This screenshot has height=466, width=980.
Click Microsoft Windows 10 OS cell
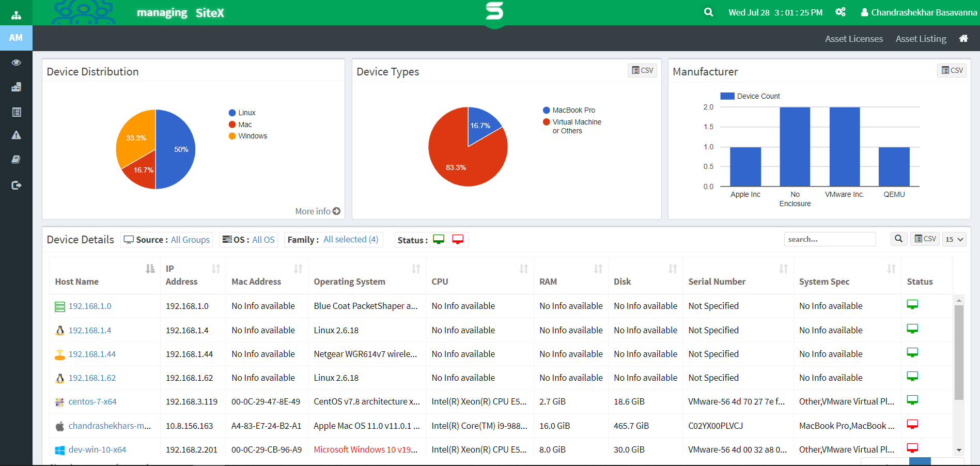click(366, 450)
